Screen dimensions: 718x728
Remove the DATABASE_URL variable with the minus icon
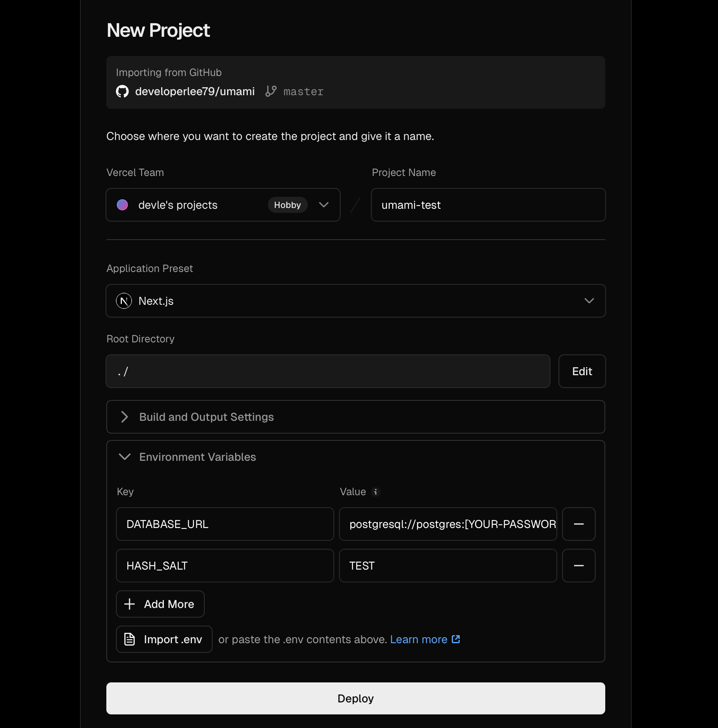tap(579, 524)
